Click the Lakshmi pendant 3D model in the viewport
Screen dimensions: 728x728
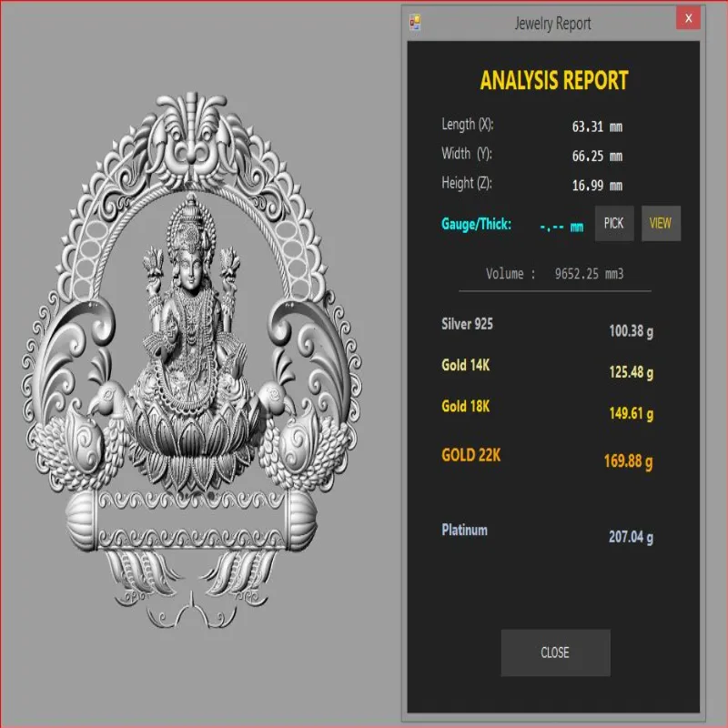tap(191, 359)
